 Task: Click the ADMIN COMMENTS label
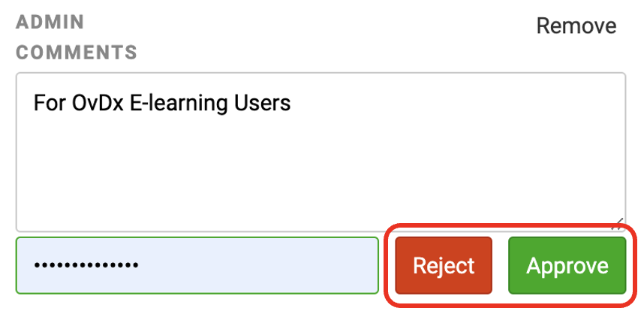pos(77,37)
